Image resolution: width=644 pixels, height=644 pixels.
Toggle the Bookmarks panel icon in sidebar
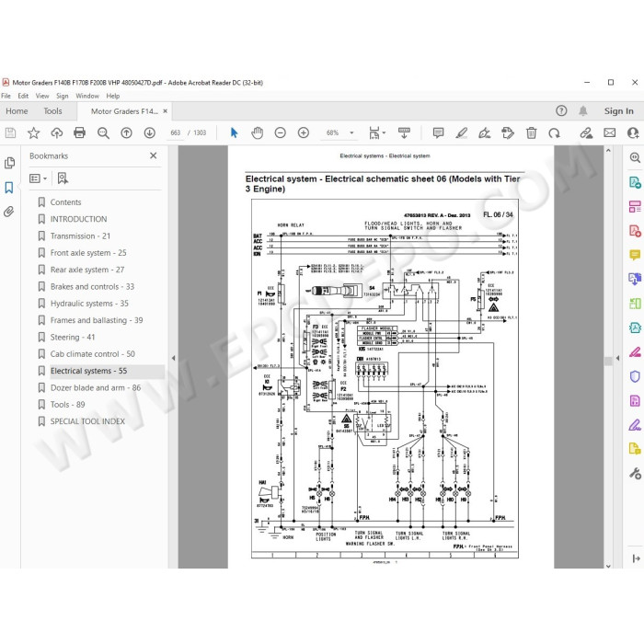pyautogui.click(x=9, y=188)
